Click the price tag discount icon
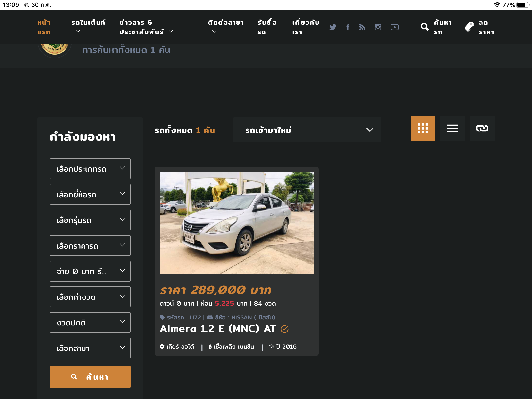 point(469,27)
